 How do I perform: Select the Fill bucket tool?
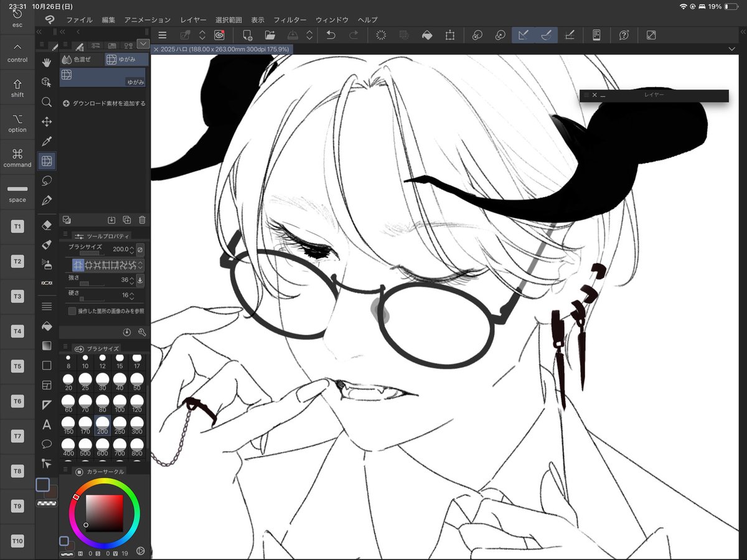(x=47, y=326)
